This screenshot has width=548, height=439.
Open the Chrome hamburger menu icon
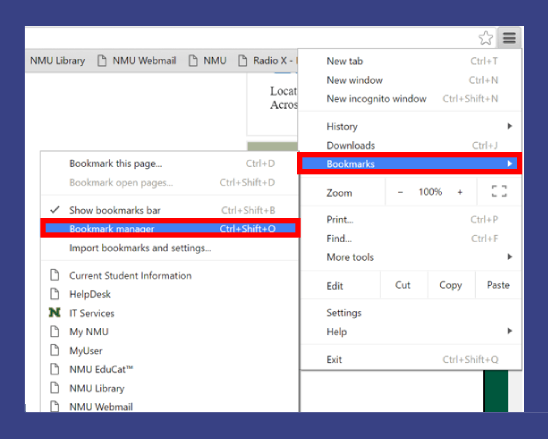(x=509, y=37)
